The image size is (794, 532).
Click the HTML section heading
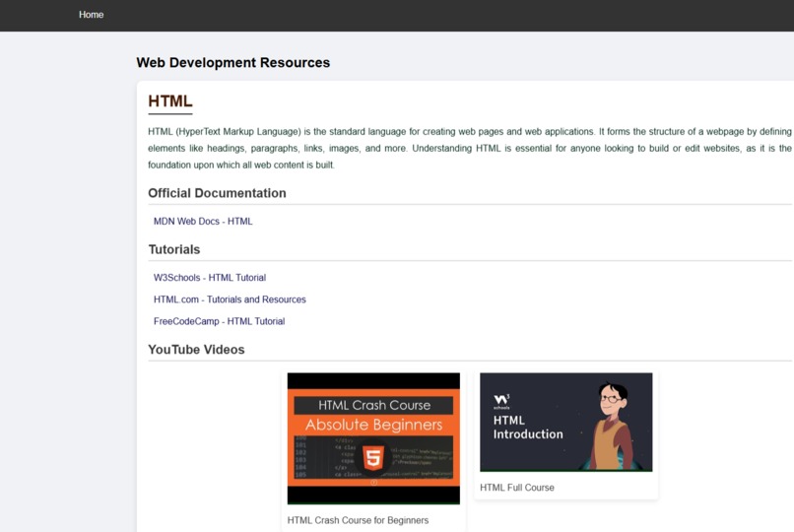170,101
